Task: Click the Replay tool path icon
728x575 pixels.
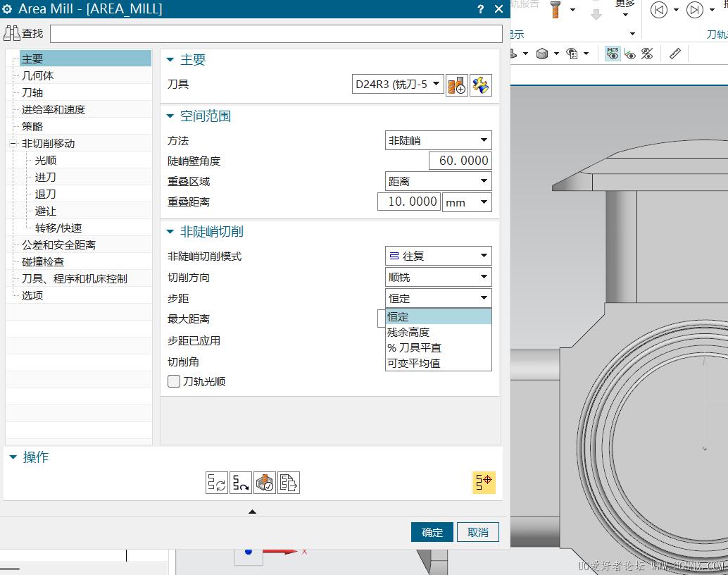Action: coord(241,483)
